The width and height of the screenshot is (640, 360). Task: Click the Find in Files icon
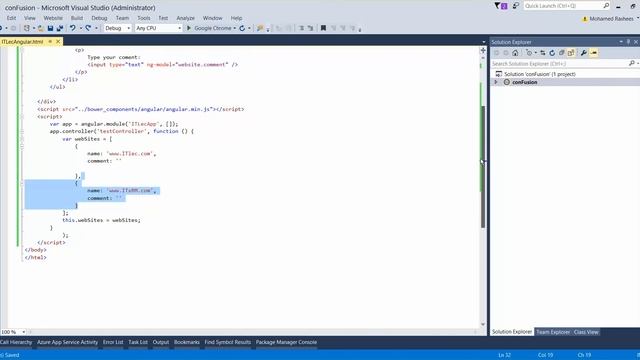(x=260, y=28)
